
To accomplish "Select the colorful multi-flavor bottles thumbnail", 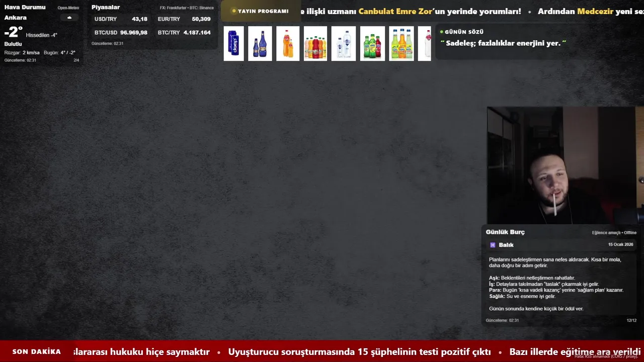I will (x=315, y=44).
